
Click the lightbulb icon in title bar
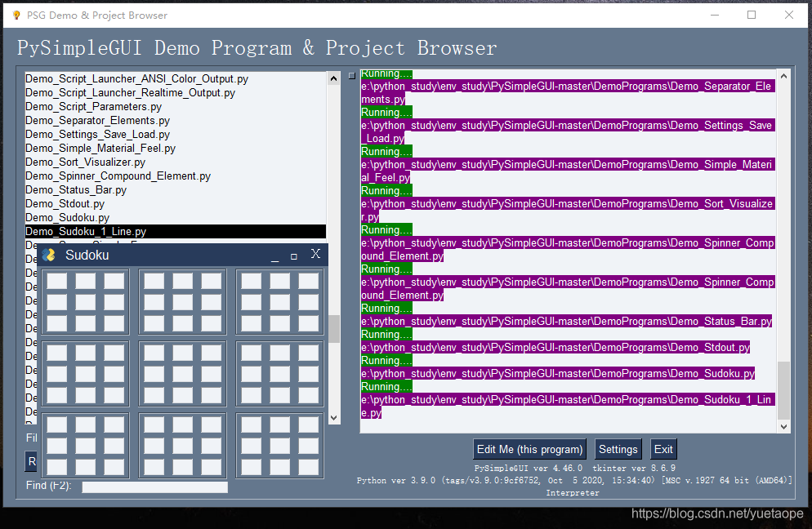16,15
